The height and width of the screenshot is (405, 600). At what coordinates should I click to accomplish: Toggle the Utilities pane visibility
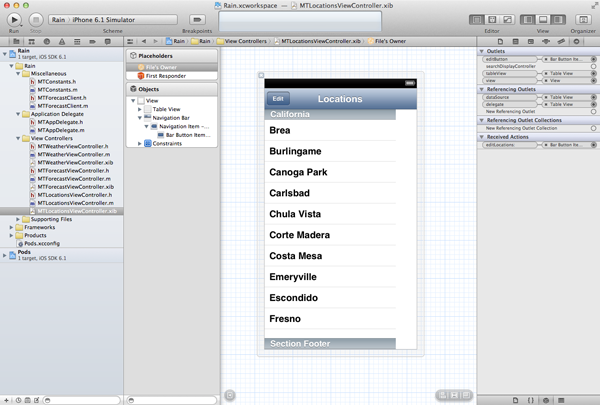point(558,20)
